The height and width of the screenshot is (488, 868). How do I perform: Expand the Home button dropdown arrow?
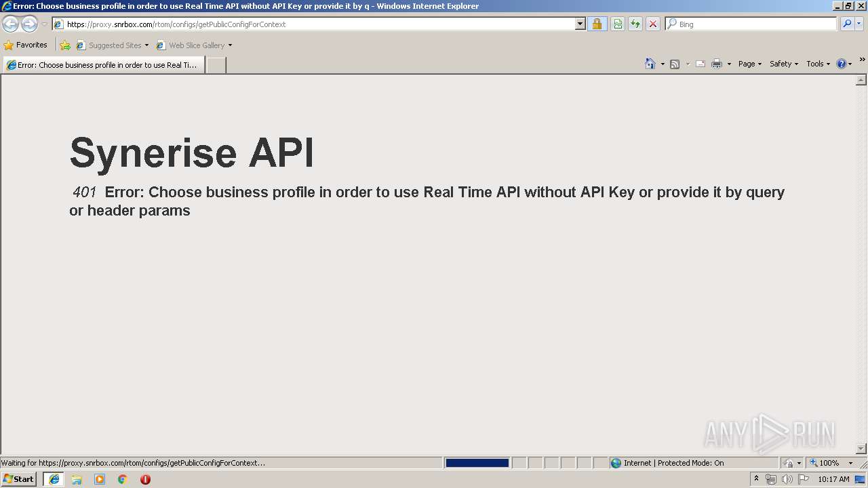tap(663, 64)
